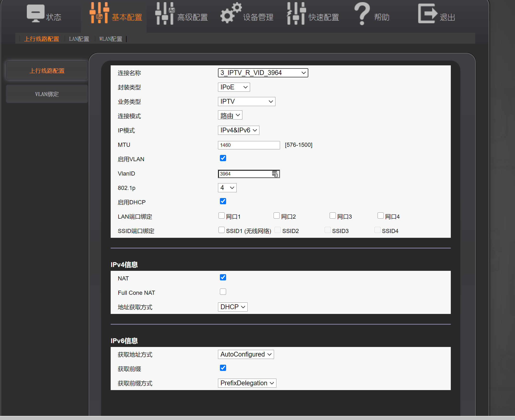
Task: Switch to the LAN配置 tab
Action: point(79,39)
